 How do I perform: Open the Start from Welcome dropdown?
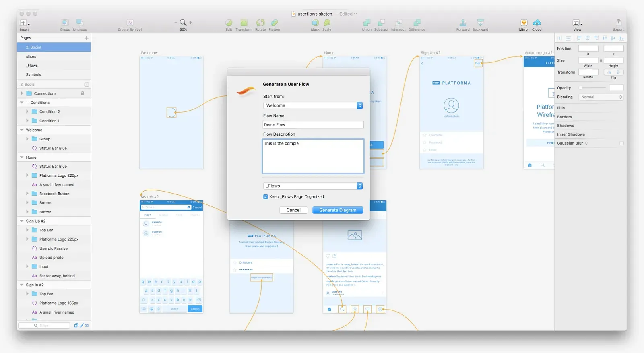313,105
